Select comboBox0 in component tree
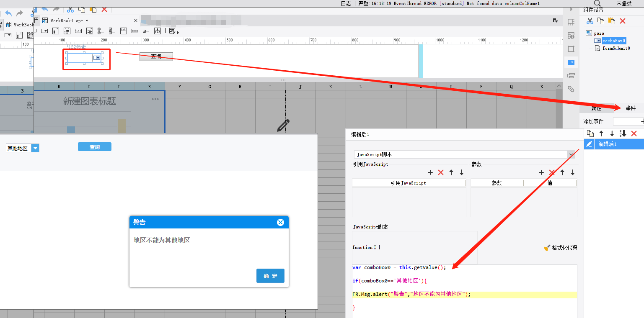The width and height of the screenshot is (644, 318). click(x=614, y=41)
